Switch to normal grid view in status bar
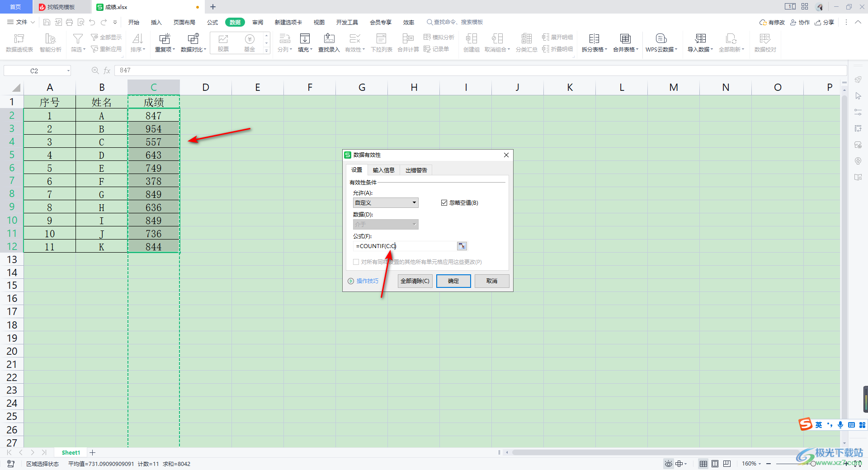The width and height of the screenshot is (868, 470). 703,464
